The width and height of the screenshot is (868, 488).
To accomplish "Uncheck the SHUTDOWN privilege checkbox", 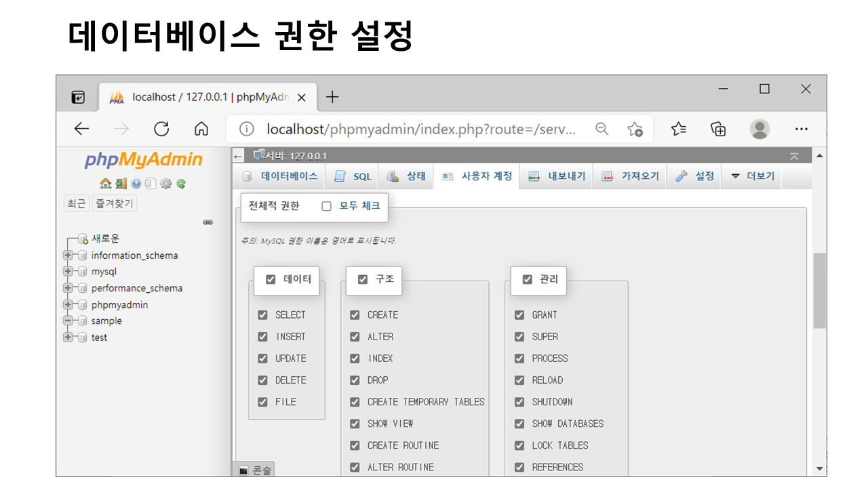I will point(519,402).
